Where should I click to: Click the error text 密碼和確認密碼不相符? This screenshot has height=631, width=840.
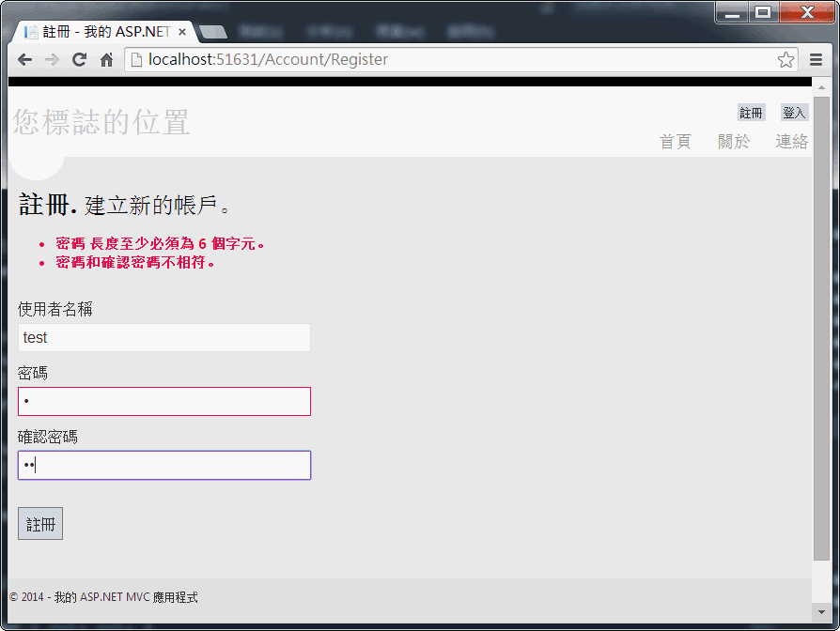coord(135,262)
